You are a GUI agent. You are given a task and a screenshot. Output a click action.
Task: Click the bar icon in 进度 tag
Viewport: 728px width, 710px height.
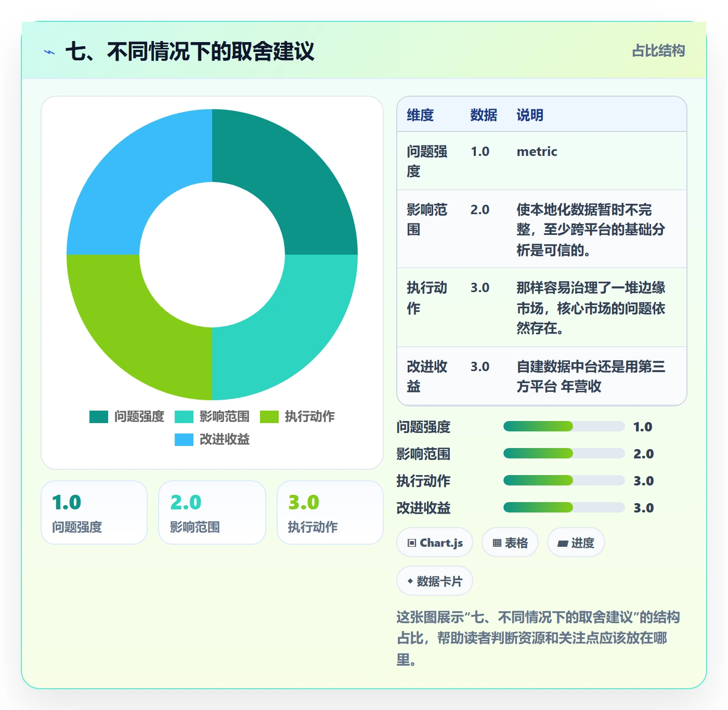click(x=563, y=544)
